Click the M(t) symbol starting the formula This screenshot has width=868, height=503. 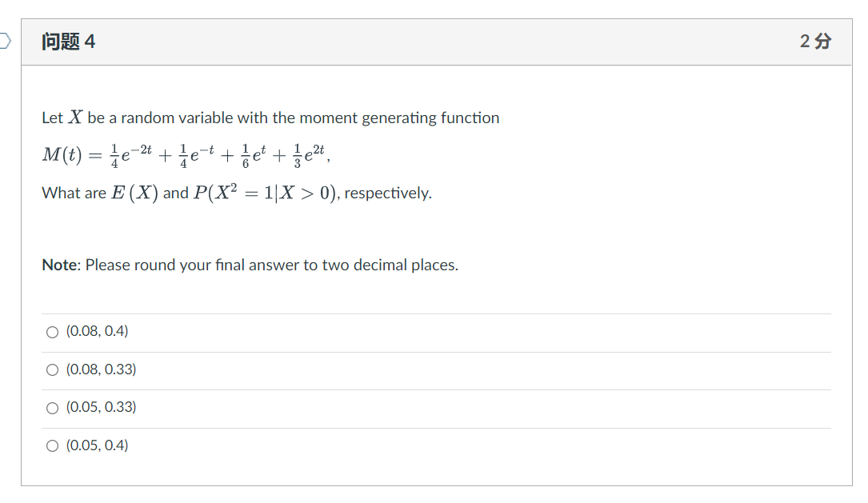pos(62,155)
